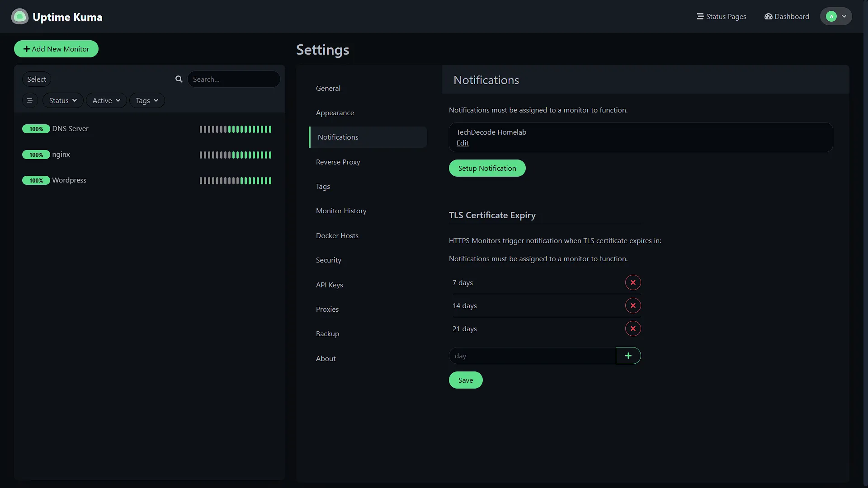Screen dimensions: 868x488
Task: Click the user avatar icon
Action: [831, 16]
